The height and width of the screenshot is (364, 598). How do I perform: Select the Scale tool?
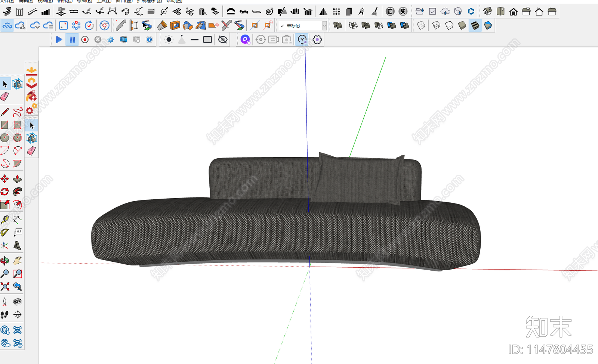(x=5, y=205)
